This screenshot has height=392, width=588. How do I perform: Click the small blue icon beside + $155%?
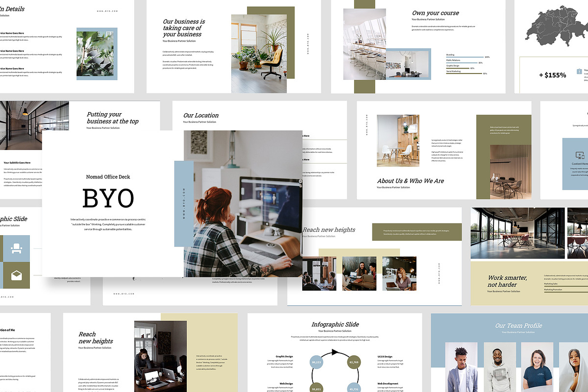580,72
